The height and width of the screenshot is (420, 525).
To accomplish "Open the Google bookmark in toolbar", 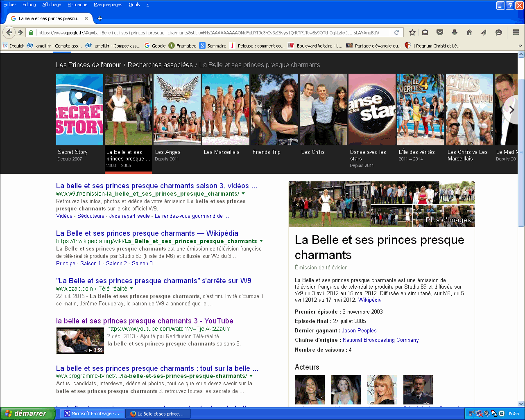I will pyautogui.click(x=155, y=46).
